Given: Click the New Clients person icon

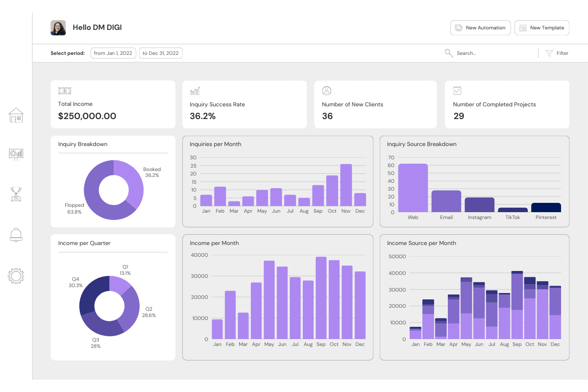Looking at the screenshot, I should 327,91.
